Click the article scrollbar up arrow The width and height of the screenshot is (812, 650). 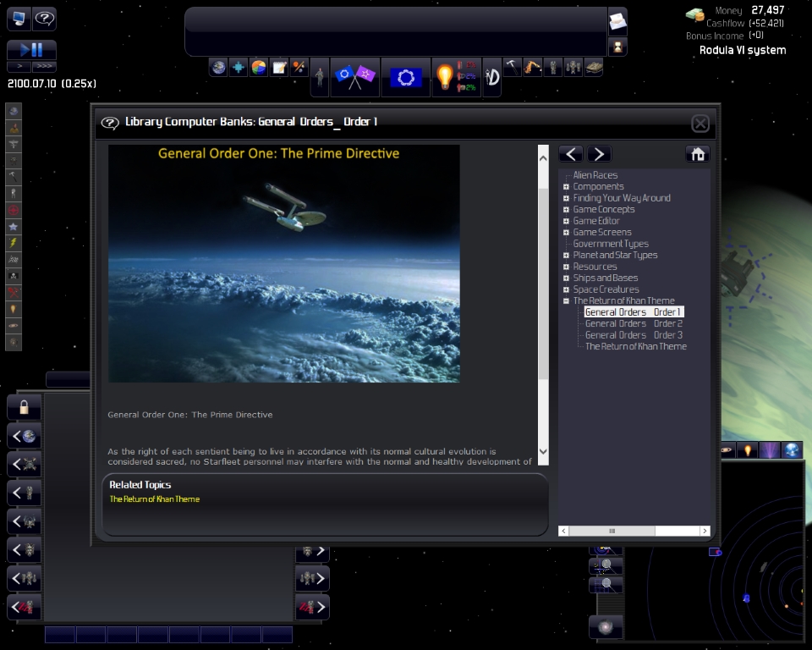[x=543, y=158]
